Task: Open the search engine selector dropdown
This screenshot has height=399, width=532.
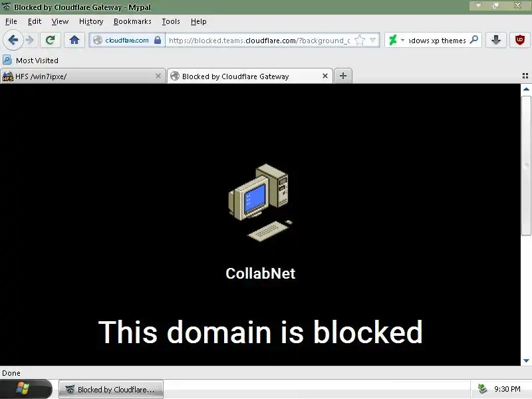Action: [396, 41]
